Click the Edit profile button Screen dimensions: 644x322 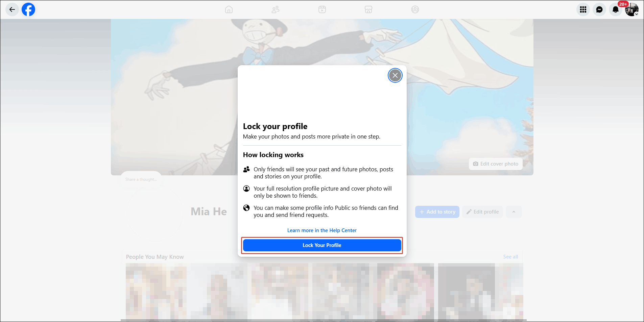pos(482,212)
